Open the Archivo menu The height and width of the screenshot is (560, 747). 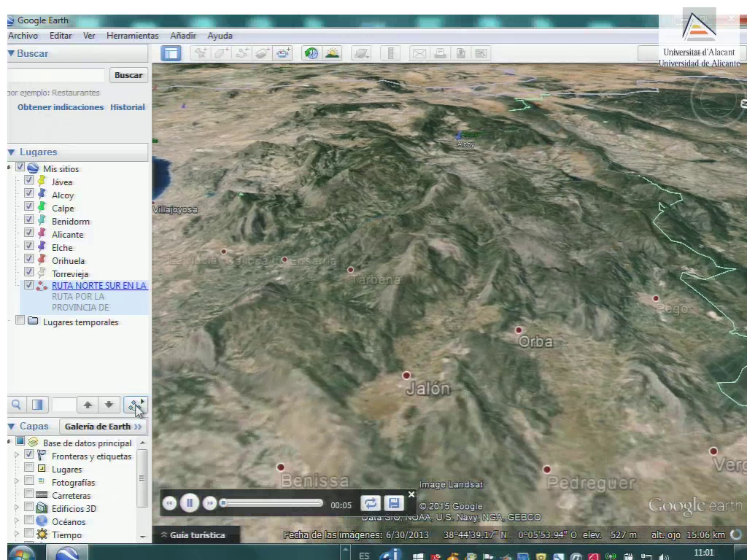[23, 36]
